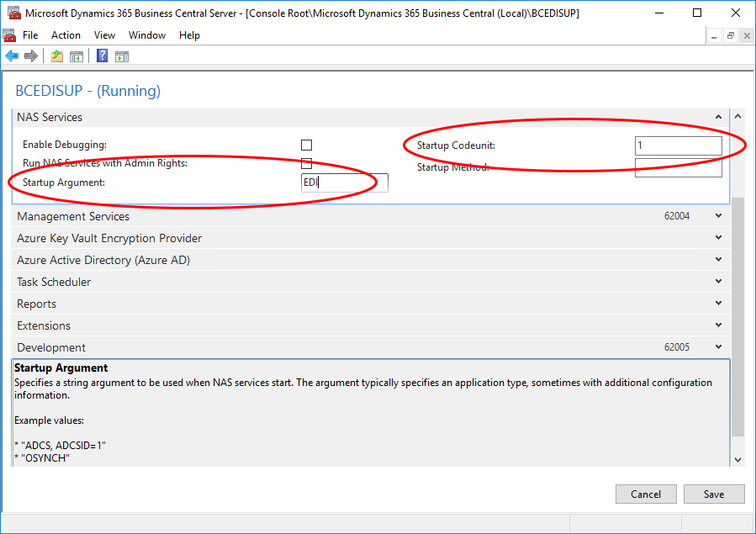Click the Up One Level folder icon
The image size is (756, 534).
pyautogui.click(x=57, y=56)
